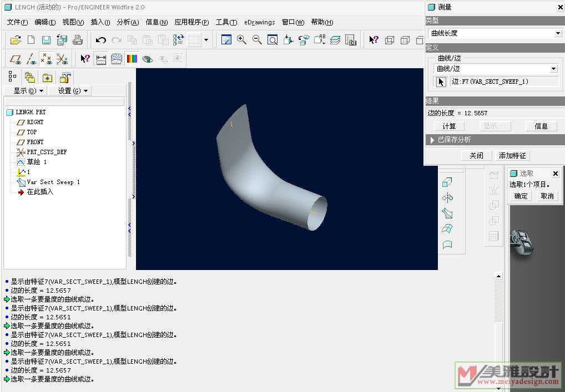Open the selection box toolbar dropdown arrow
565x392 pixels.
[206, 39]
